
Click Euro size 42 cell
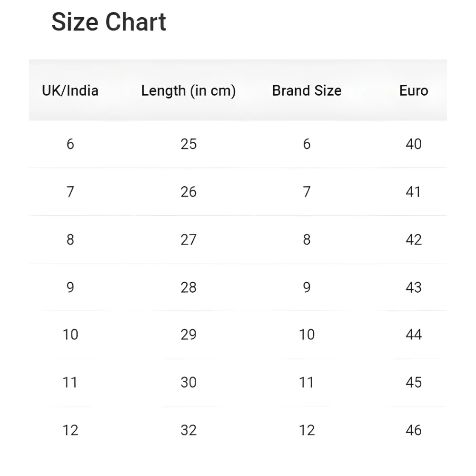click(x=413, y=239)
